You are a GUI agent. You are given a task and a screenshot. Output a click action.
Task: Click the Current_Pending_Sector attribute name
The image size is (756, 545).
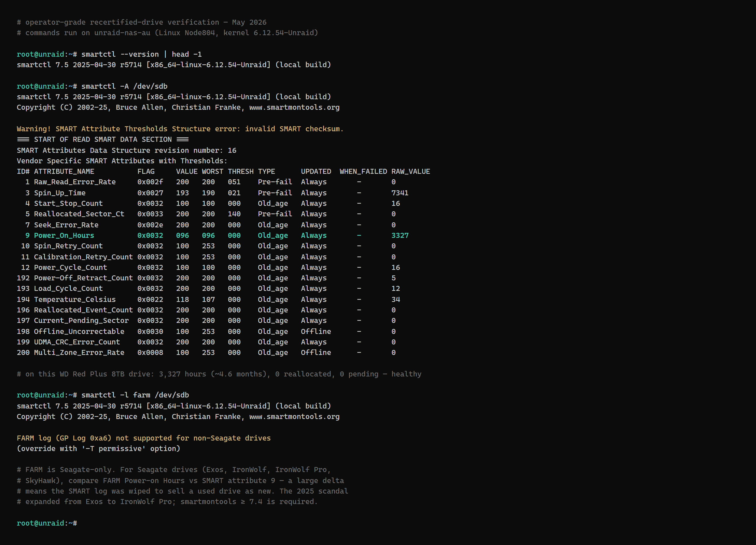coord(81,321)
